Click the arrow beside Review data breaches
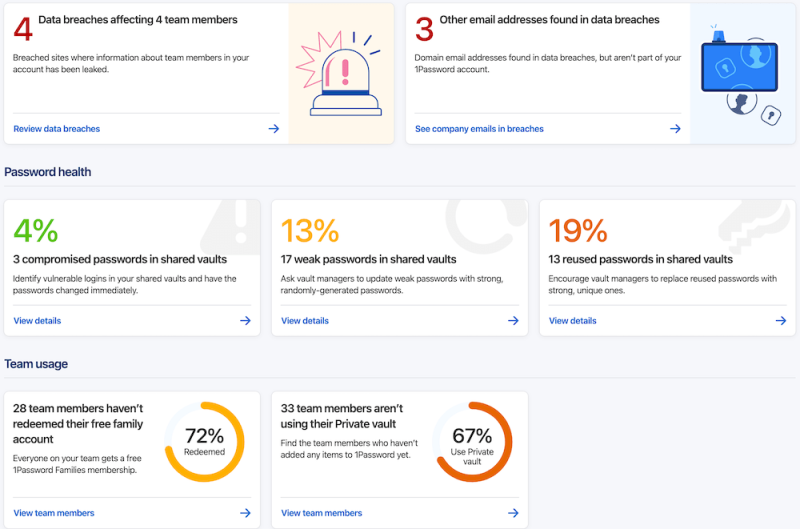The height and width of the screenshot is (529, 800). point(274,129)
